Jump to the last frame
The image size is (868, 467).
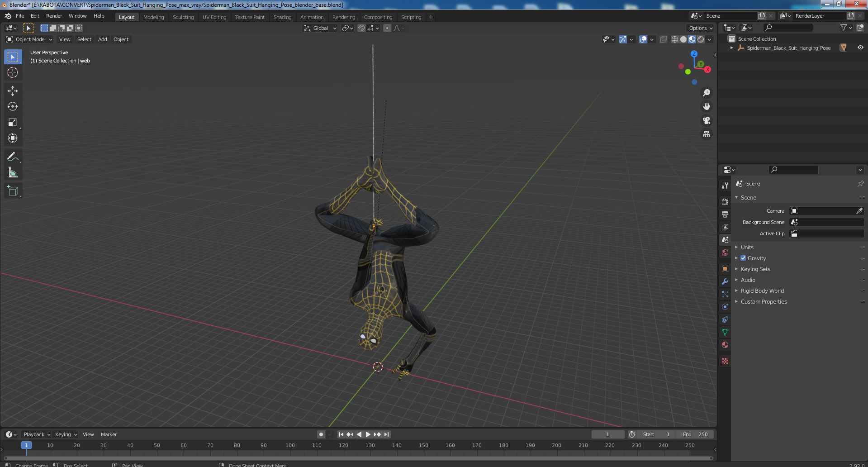pos(386,434)
